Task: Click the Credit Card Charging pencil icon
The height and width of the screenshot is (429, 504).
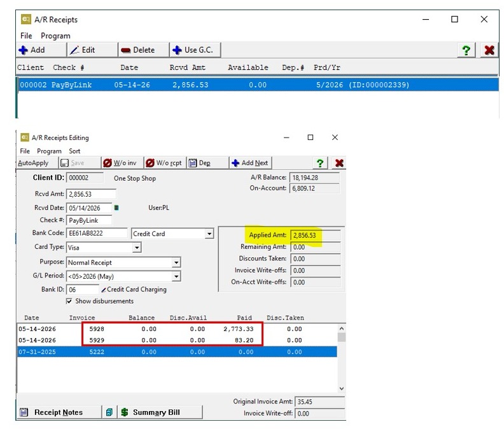Action: pos(104,290)
